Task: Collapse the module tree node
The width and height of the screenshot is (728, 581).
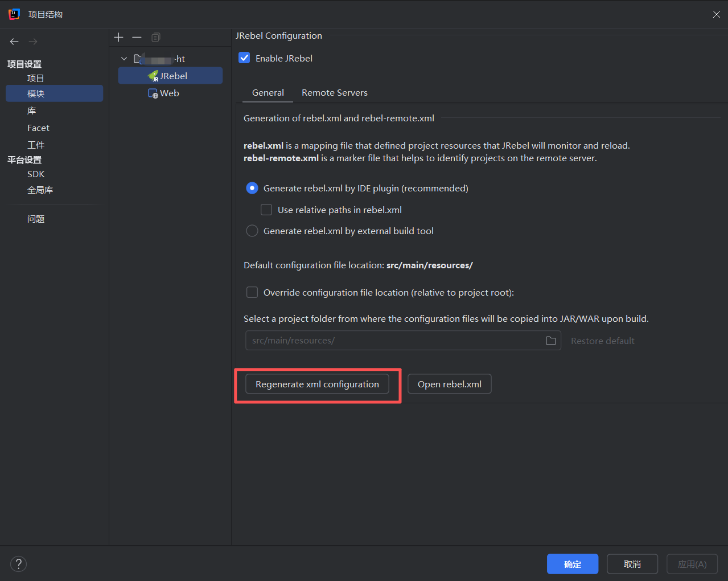Action: (x=124, y=59)
